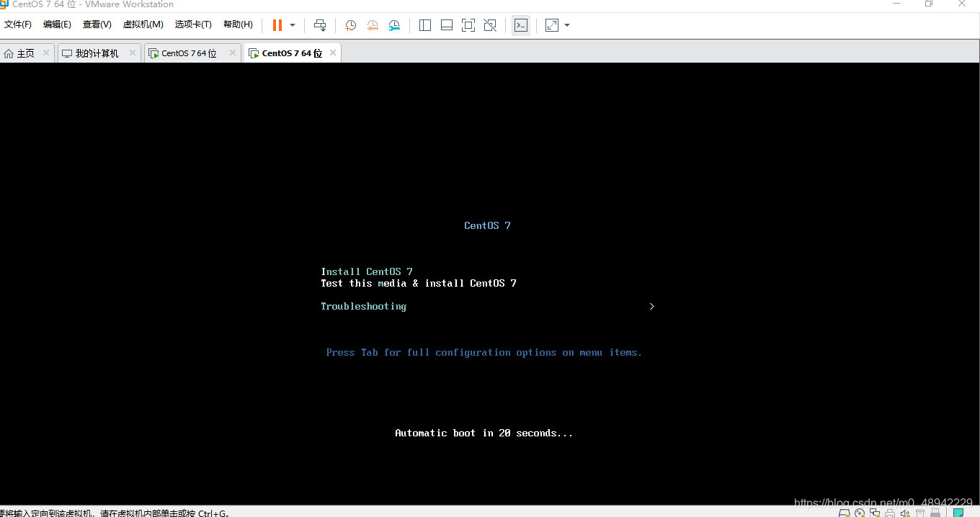
Task: Enter full screen mode
Action: coord(468,25)
